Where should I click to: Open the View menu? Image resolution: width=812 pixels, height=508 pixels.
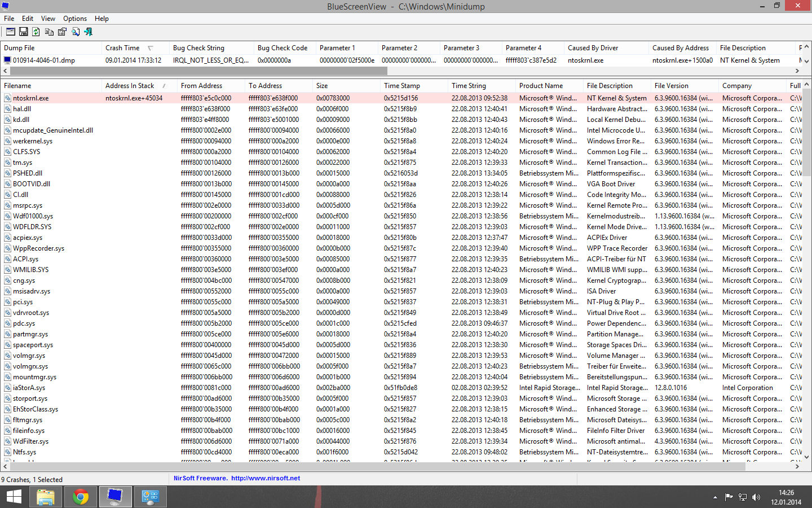(48, 19)
